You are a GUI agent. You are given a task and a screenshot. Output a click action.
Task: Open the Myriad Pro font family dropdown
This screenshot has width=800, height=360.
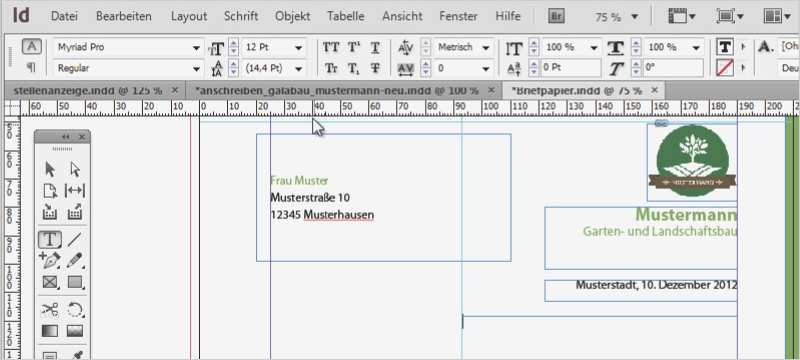(x=196, y=47)
